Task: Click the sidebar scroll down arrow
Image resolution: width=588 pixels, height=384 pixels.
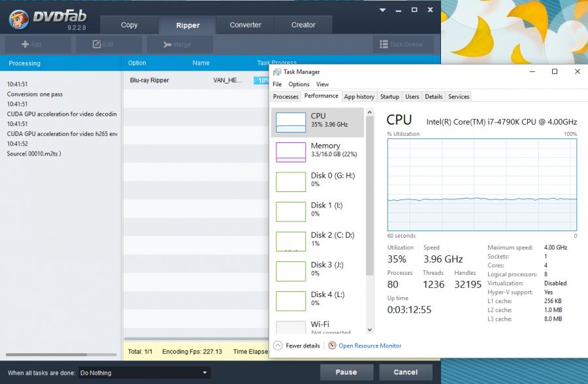Action: [370, 330]
